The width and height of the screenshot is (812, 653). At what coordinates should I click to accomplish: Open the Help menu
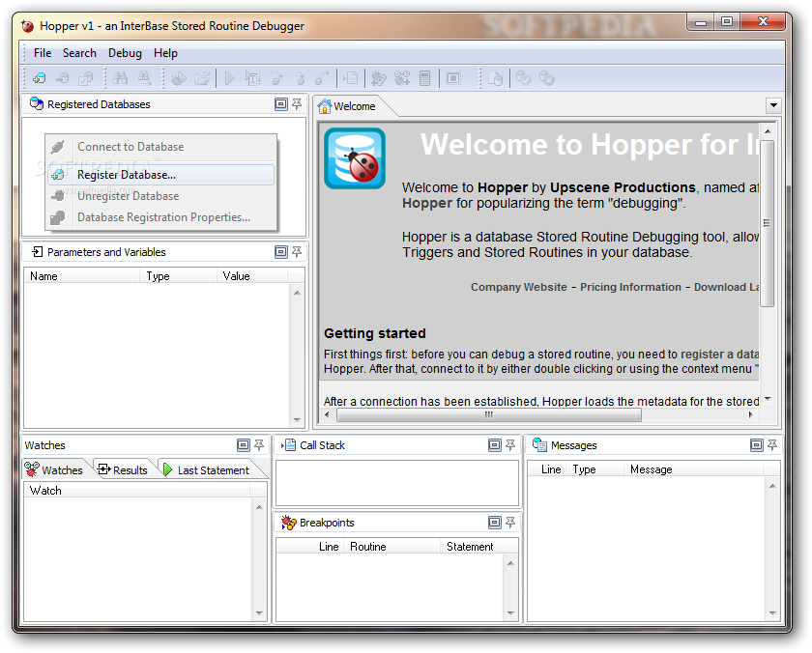pos(165,53)
